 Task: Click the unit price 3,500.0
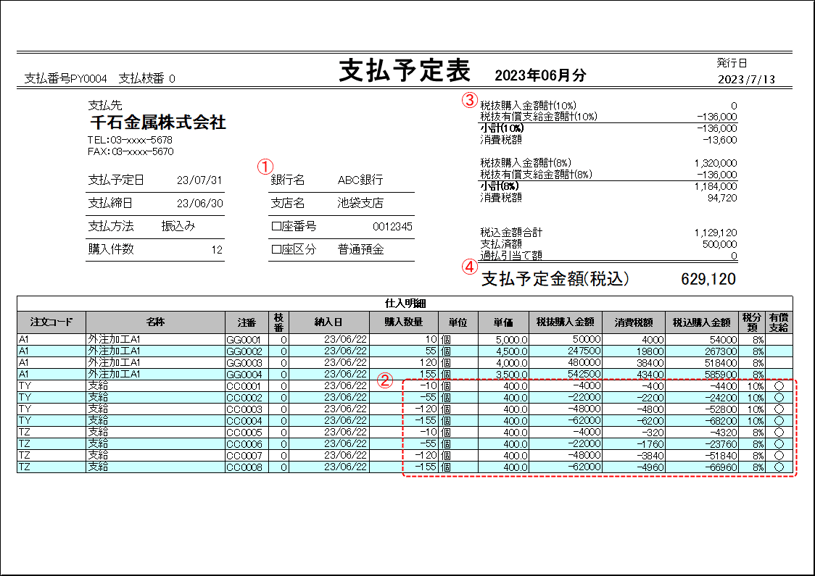tap(511, 374)
